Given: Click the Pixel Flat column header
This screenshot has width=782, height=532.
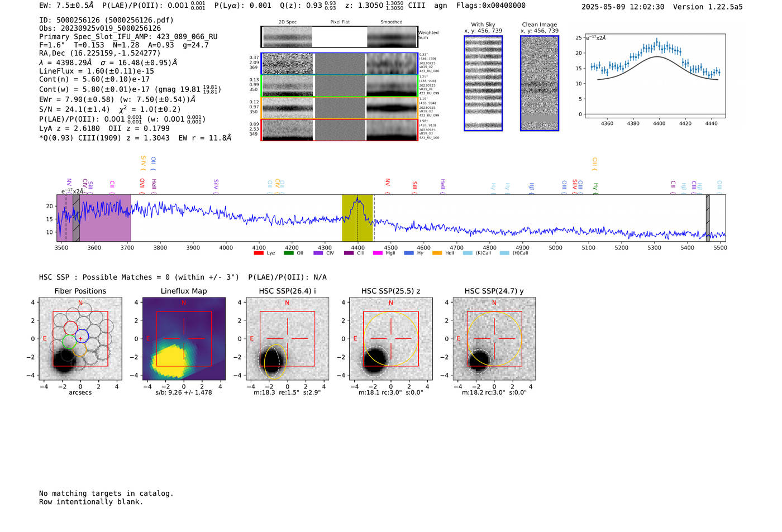Looking at the screenshot, I should (x=340, y=22).
